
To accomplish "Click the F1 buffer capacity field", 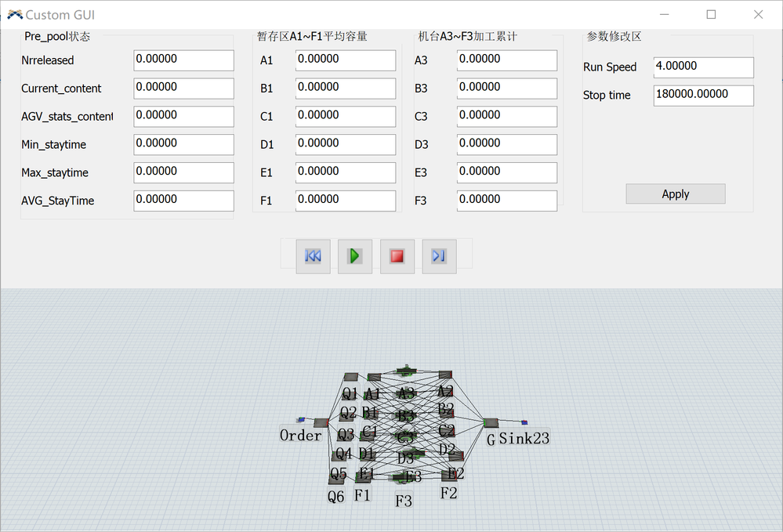I will click(x=346, y=201).
